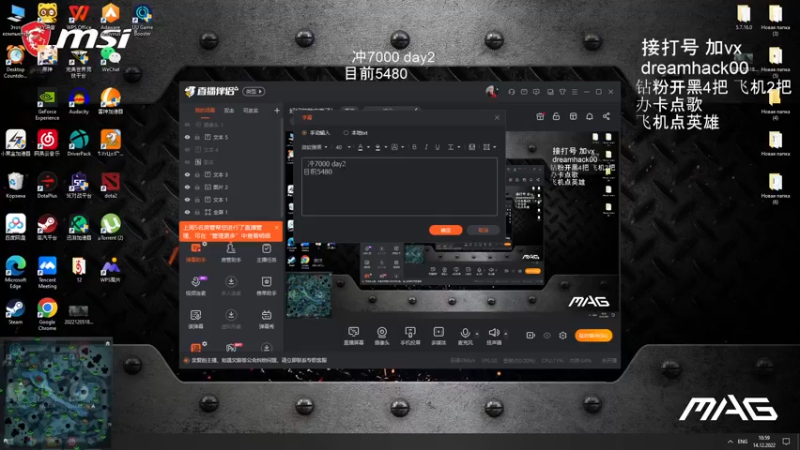Launch uTorrent (2) desktop shortcut

click(110, 227)
